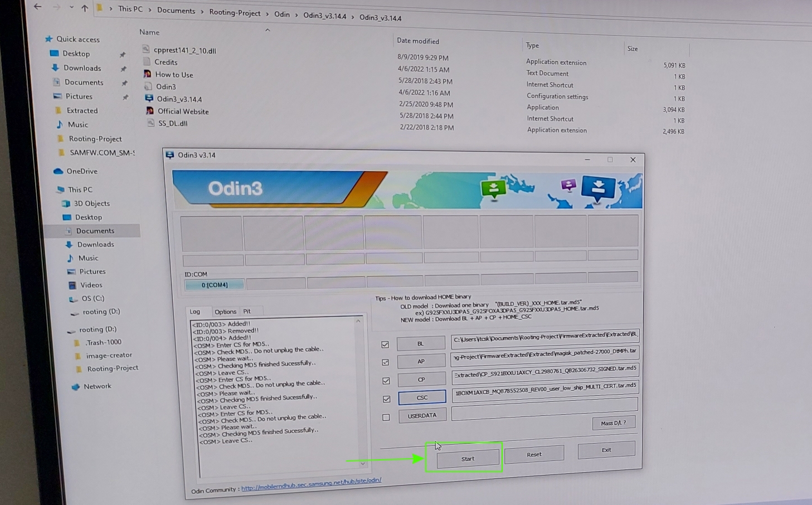The width and height of the screenshot is (812, 505).
Task: Click the Videos folder icon
Action: 72,285
